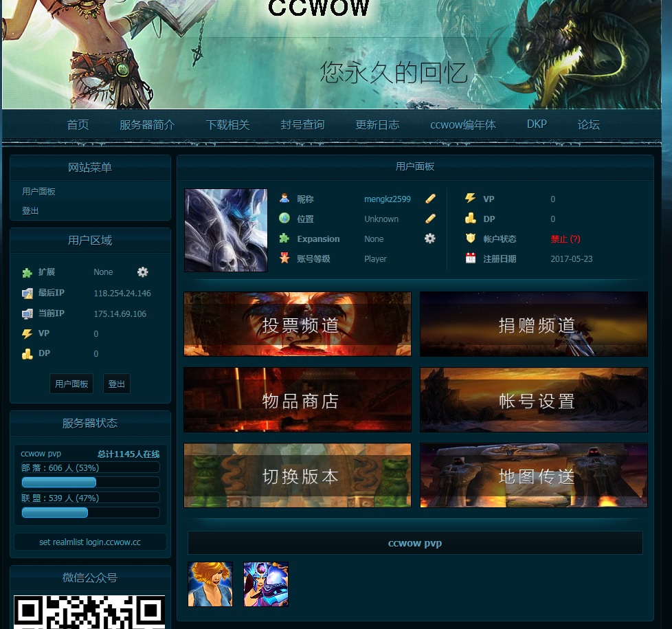Open 帐号设置 account settings banner
Screen dimensions: 672x629
pyautogui.click(x=534, y=400)
